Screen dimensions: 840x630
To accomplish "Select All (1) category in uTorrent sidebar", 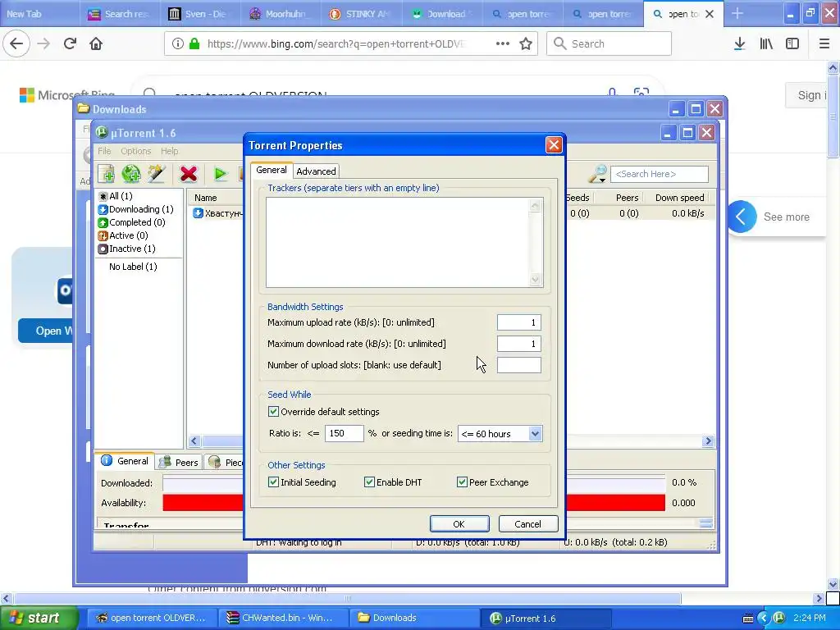I will click(x=116, y=196).
